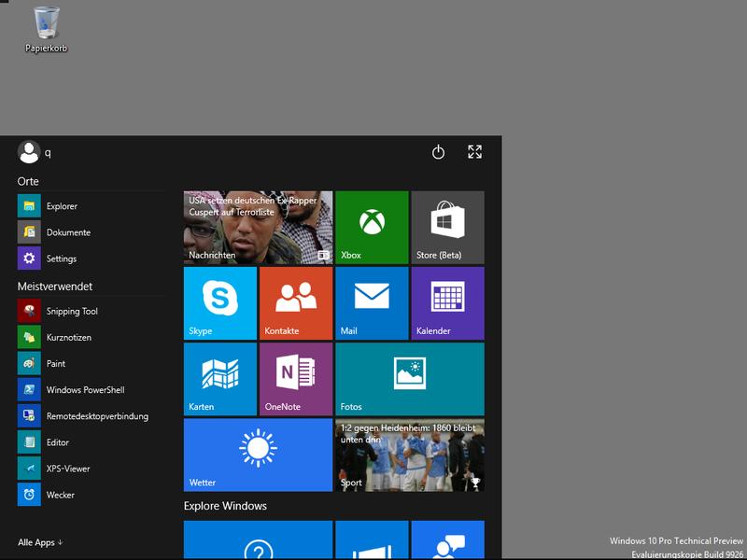Click the user account avatar for q
The image size is (747, 560).
(29, 152)
